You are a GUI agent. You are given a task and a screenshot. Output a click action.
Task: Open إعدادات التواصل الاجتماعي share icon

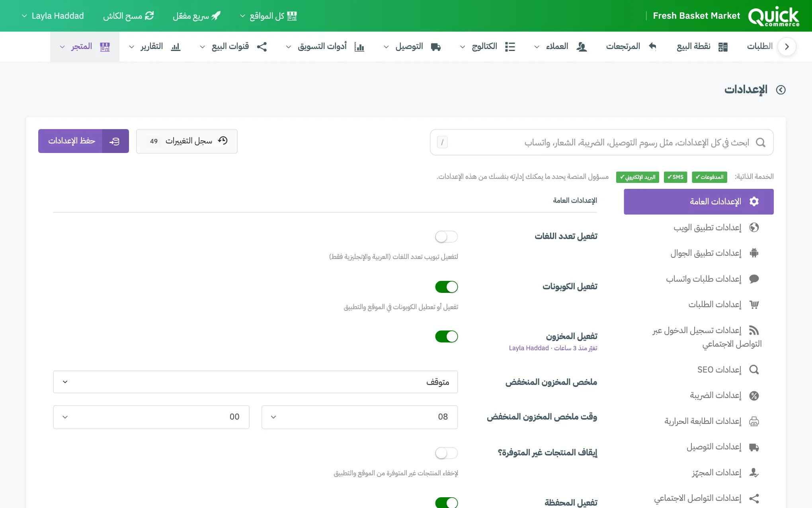[x=754, y=498]
